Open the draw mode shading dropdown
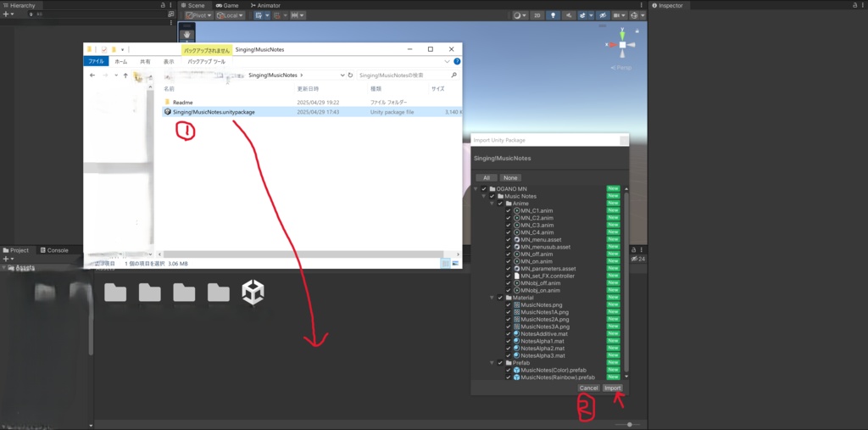Screen dimensions: 868x430 [x=520, y=15]
